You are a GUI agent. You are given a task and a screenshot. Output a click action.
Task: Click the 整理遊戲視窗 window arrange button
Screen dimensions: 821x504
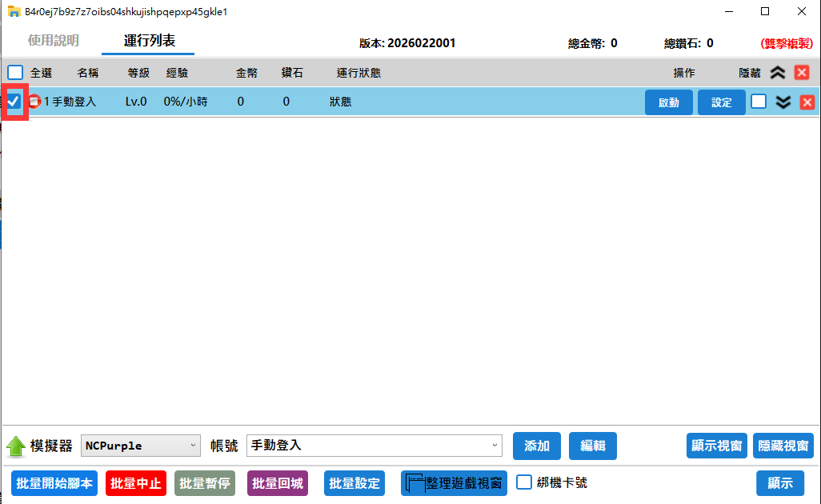click(x=454, y=483)
